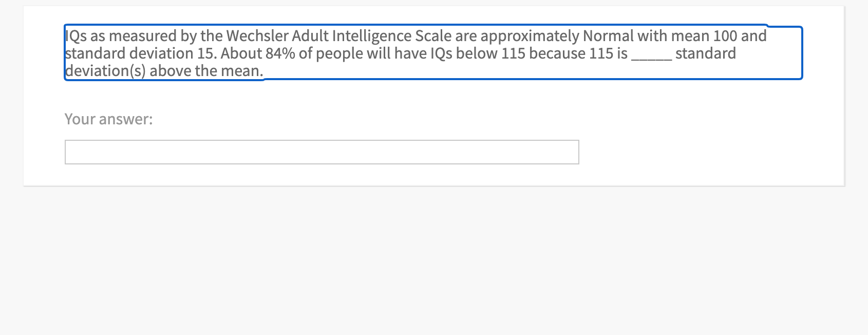The height and width of the screenshot is (335, 868).
Task: Click the word 'About' in the question
Action: coord(241,53)
